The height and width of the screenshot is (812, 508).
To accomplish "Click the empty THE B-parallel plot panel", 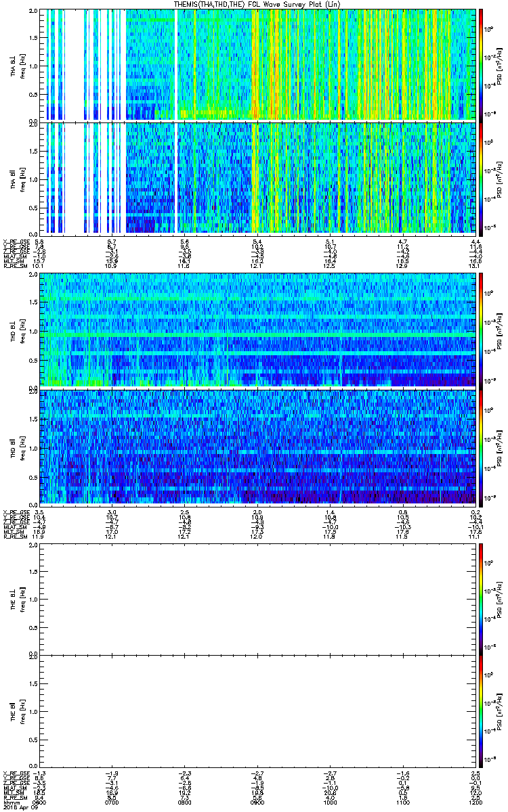I will pyautogui.click(x=258, y=710).
